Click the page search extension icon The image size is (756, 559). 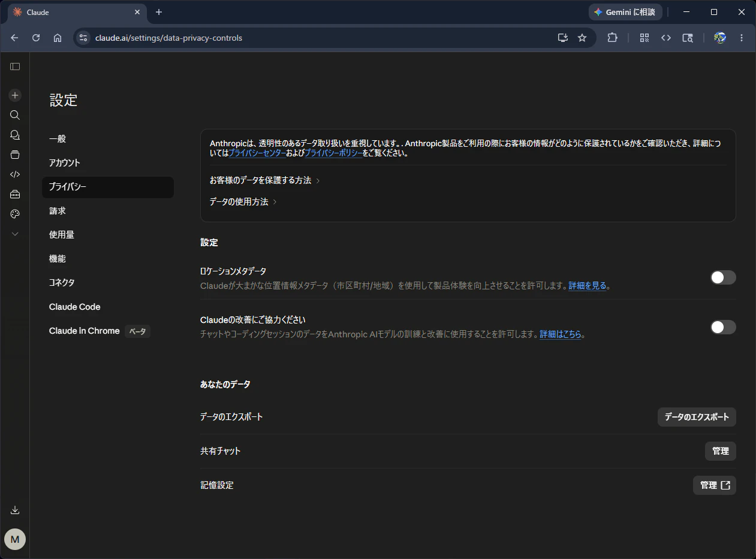[x=688, y=38]
